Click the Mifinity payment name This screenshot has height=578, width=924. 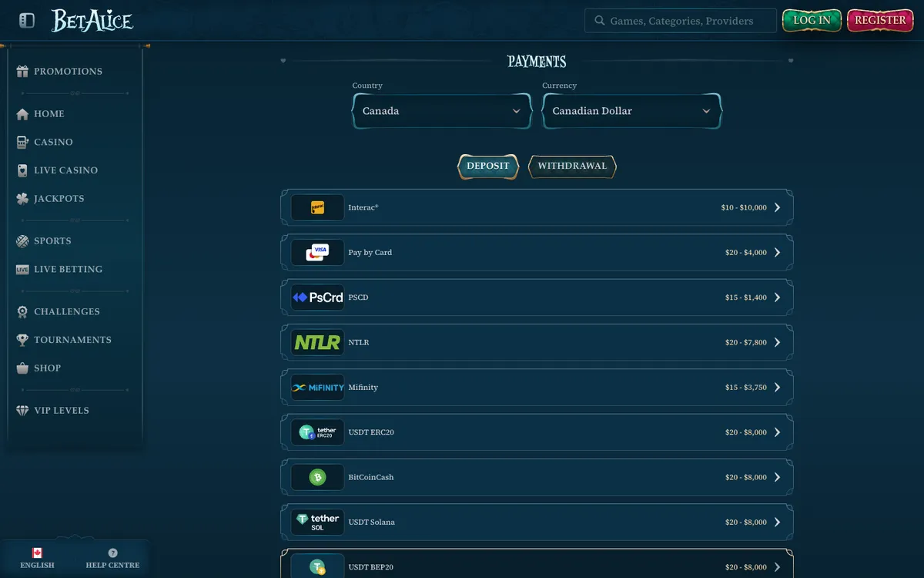coord(363,388)
